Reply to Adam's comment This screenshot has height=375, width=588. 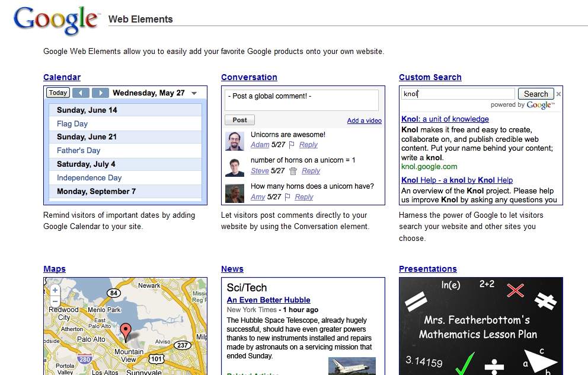(x=308, y=145)
